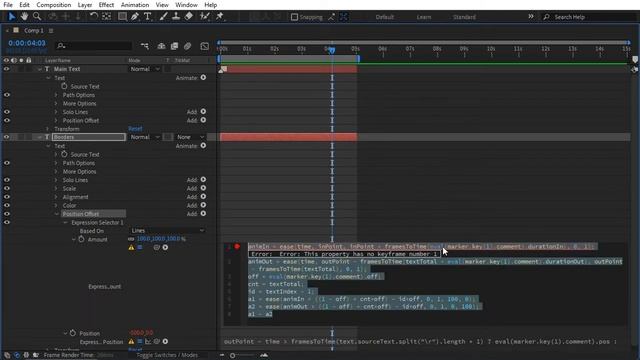Screen dimensions: 640x360
Task: Click work area end handle
Action: (358, 59)
